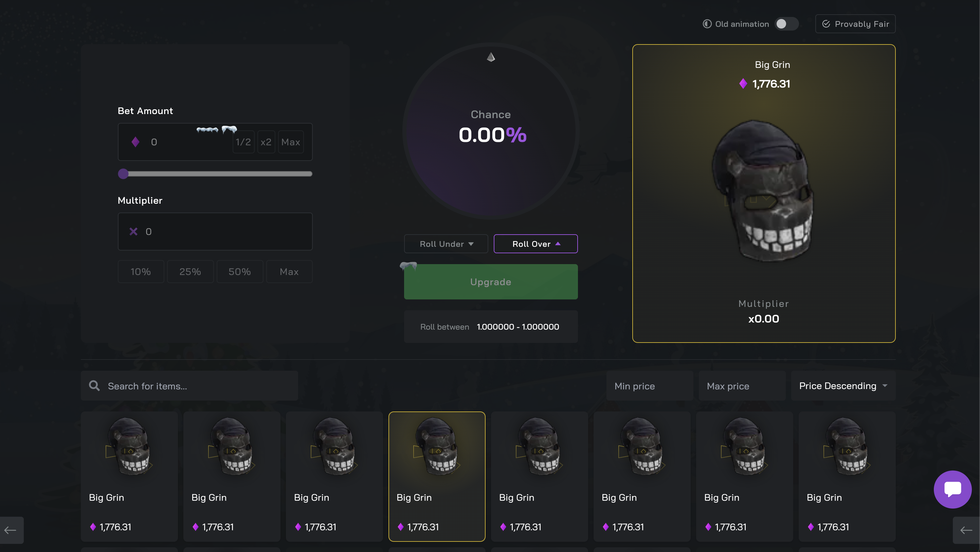Open the Price Descending sort dropdown
This screenshot has width=980, height=552.
843,386
